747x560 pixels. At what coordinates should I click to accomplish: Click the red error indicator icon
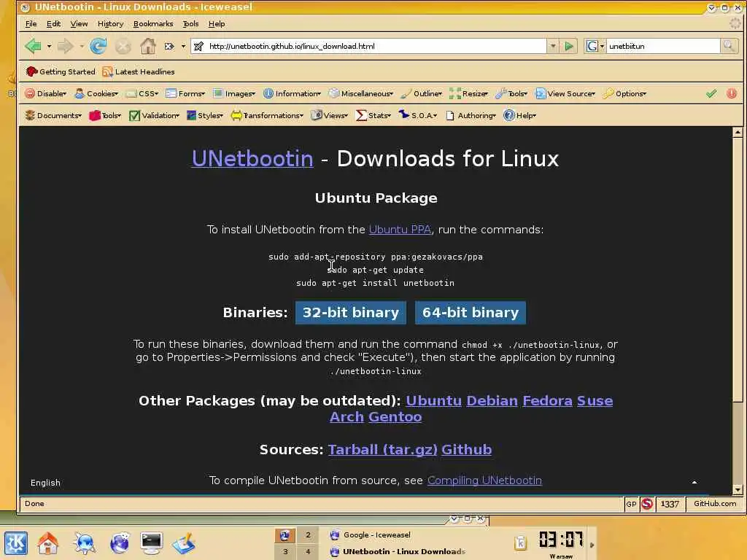point(732,94)
